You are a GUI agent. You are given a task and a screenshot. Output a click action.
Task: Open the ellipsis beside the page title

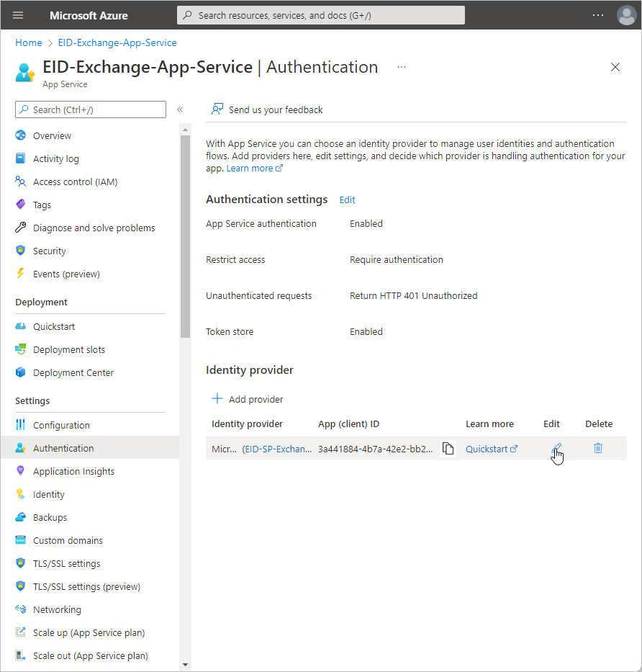(402, 67)
